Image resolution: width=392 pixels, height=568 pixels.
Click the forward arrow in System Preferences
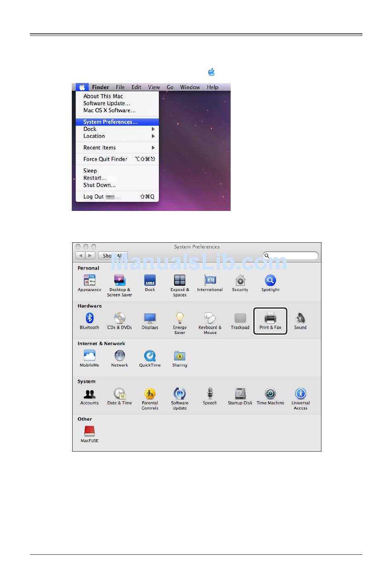[x=90, y=256]
